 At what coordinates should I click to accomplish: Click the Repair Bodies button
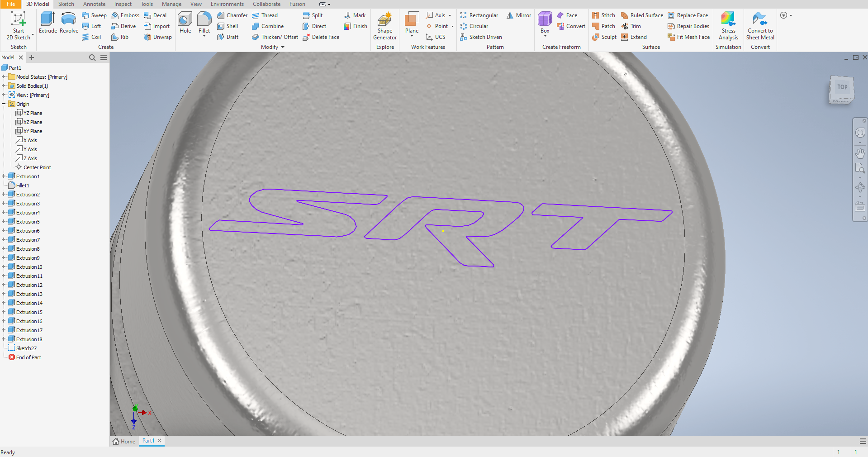[x=688, y=26]
